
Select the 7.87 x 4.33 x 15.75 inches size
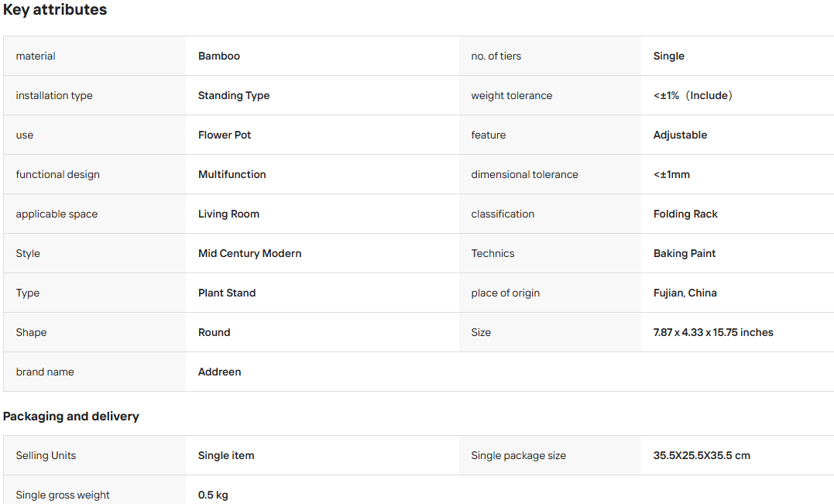click(712, 332)
